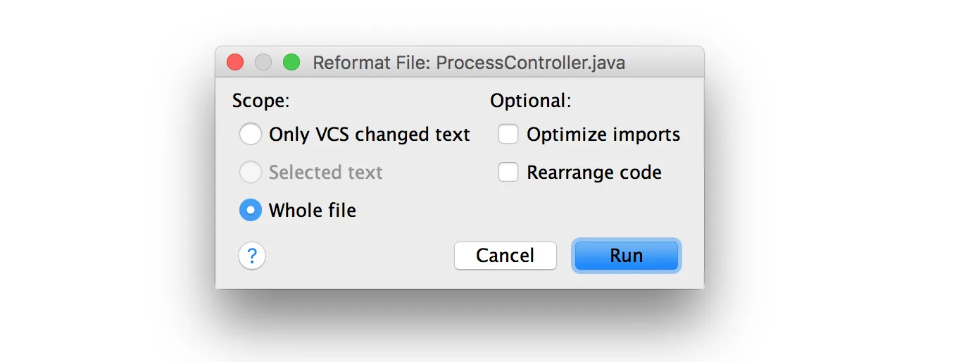Enable the Optimize imports checkbox

(508, 135)
